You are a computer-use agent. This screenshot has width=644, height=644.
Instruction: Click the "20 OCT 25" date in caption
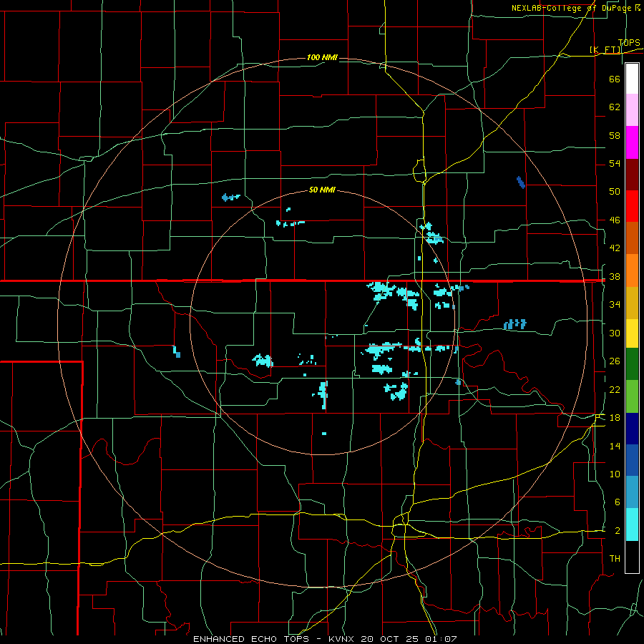tap(389, 639)
